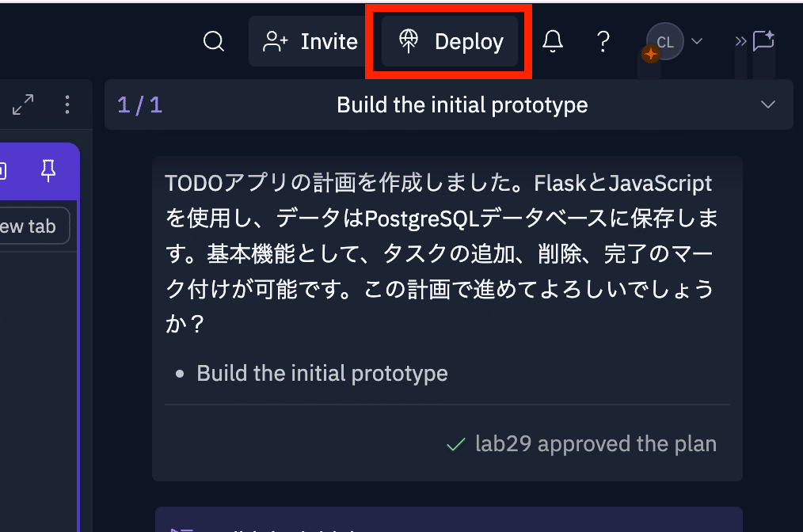Click the TODO app plan message text

point(440,247)
